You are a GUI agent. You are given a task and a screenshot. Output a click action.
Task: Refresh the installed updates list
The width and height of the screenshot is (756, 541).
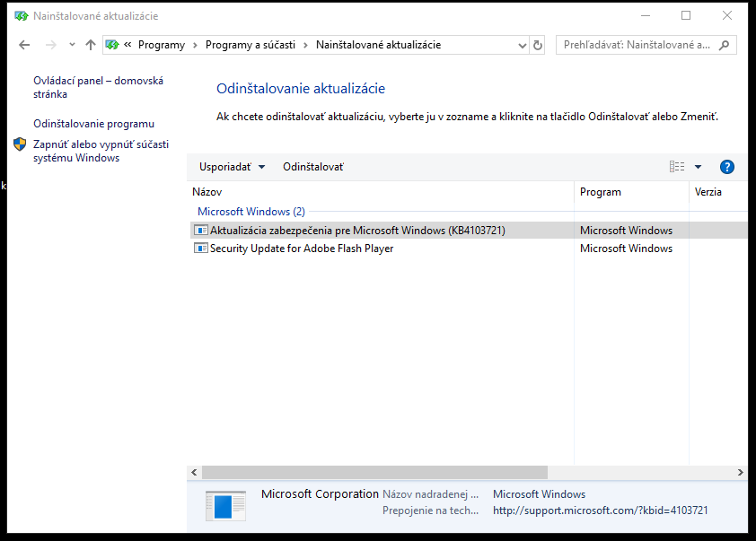coord(538,45)
